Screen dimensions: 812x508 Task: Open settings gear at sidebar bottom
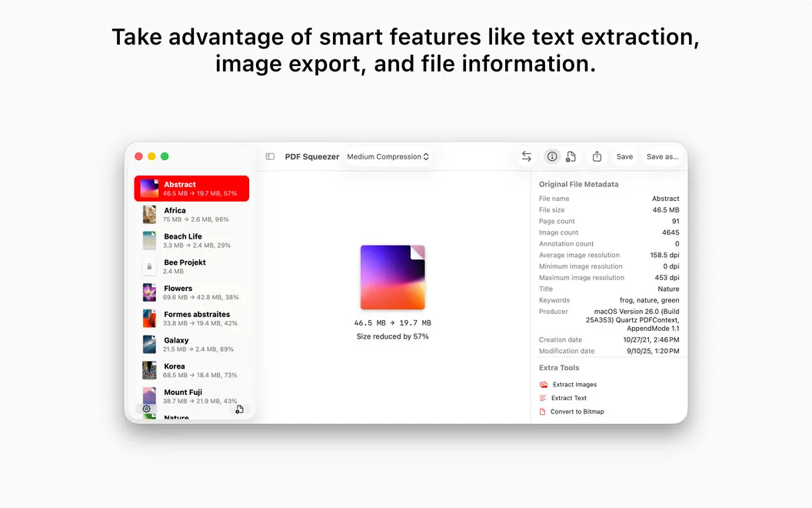point(147,409)
